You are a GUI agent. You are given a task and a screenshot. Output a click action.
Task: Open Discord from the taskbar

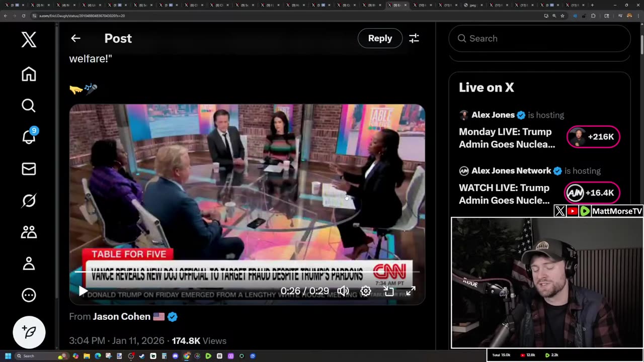click(x=175, y=356)
